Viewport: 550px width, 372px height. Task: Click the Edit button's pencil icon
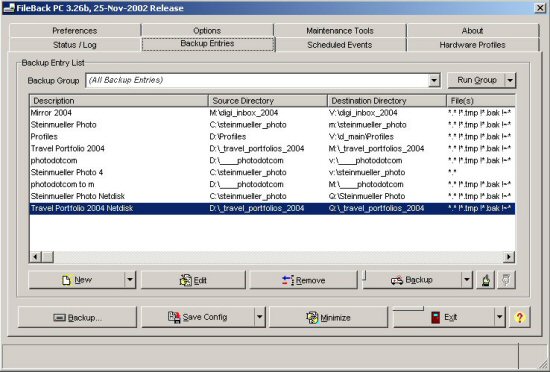185,280
